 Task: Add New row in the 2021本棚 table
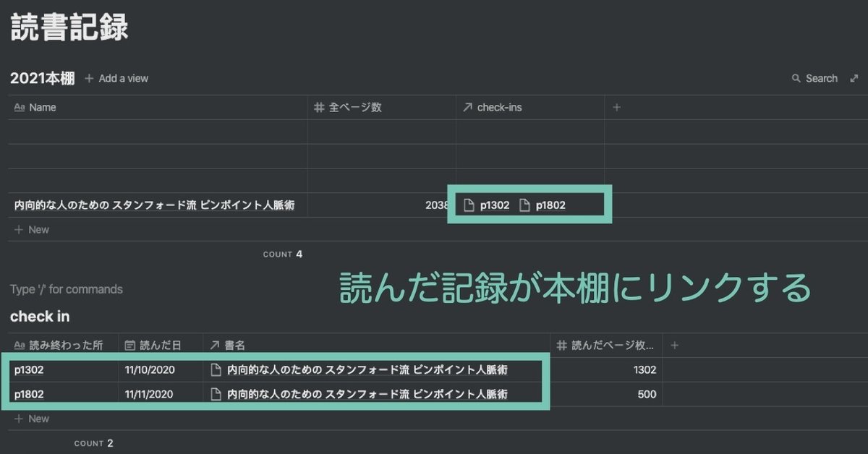click(x=32, y=230)
